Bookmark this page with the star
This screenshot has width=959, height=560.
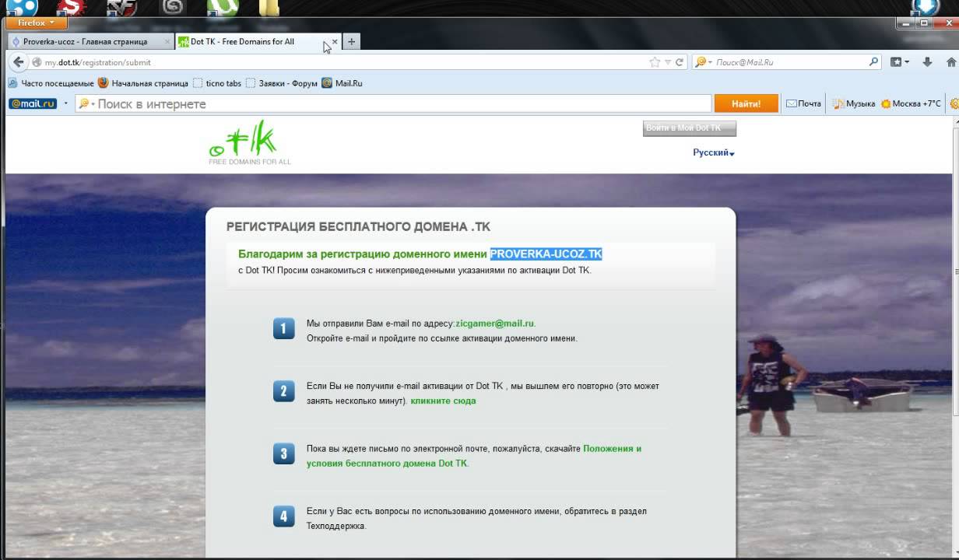click(x=655, y=62)
